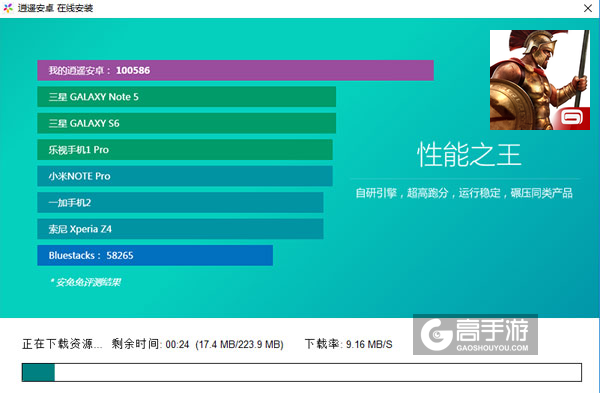
Task: Click the 自研引擎，超高跑分 description text
Action: [464, 193]
